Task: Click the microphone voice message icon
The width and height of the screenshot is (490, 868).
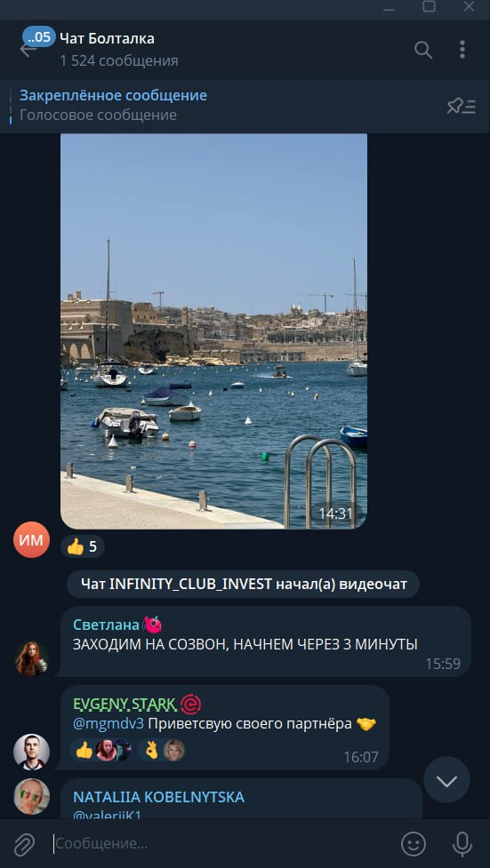Action: [462, 844]
